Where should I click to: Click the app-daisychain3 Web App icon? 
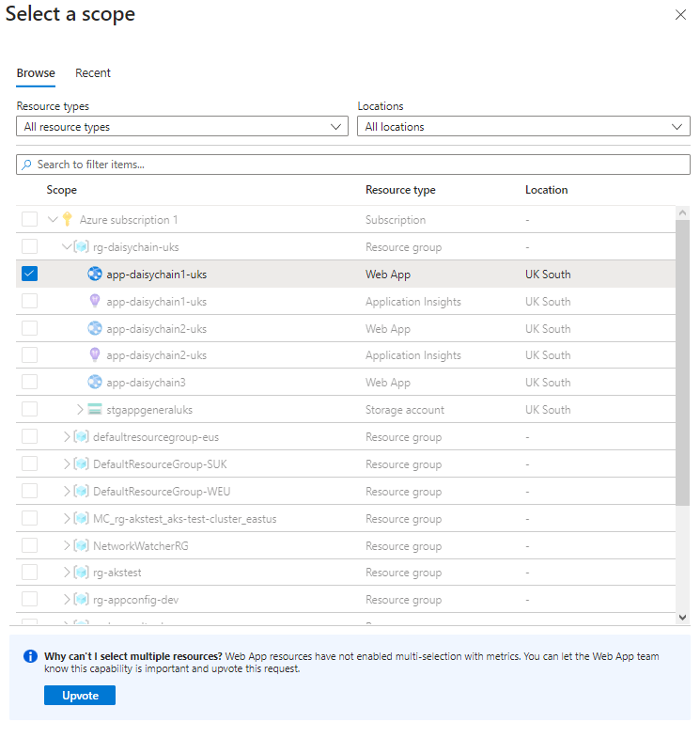(95, 382)
